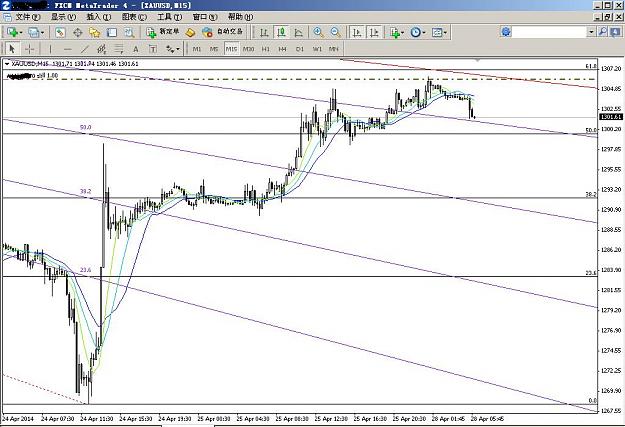Open the indicators list icon
Viewport: 625px width, 427px height.
[x=395, y=32]
